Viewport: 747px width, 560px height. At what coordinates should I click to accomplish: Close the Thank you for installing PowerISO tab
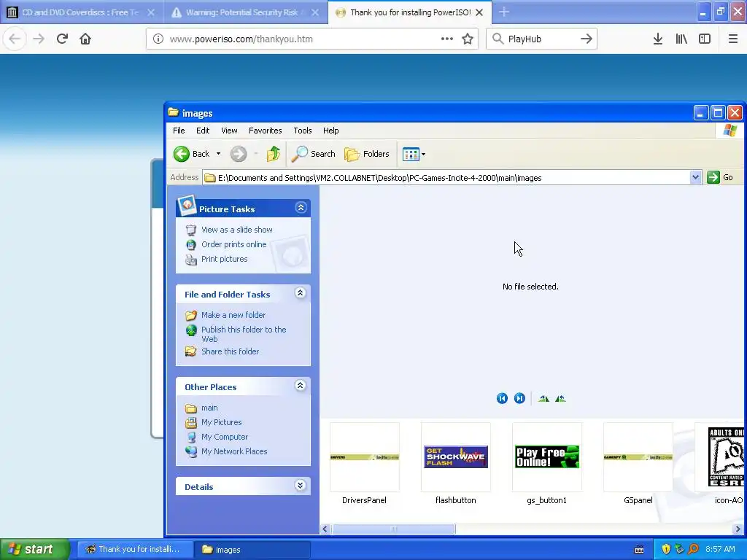[480, 12]
